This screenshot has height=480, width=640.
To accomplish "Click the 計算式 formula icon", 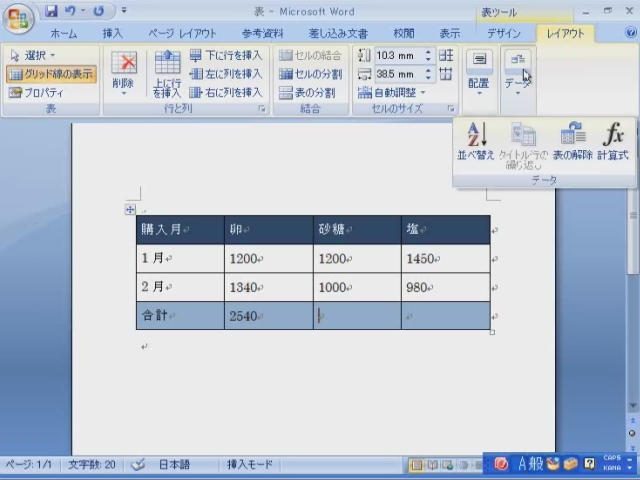I will [x=612, y=140].
